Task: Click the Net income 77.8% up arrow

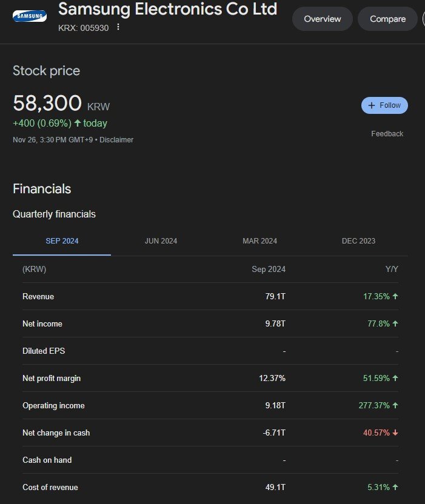Action: (x=395, y=323)
